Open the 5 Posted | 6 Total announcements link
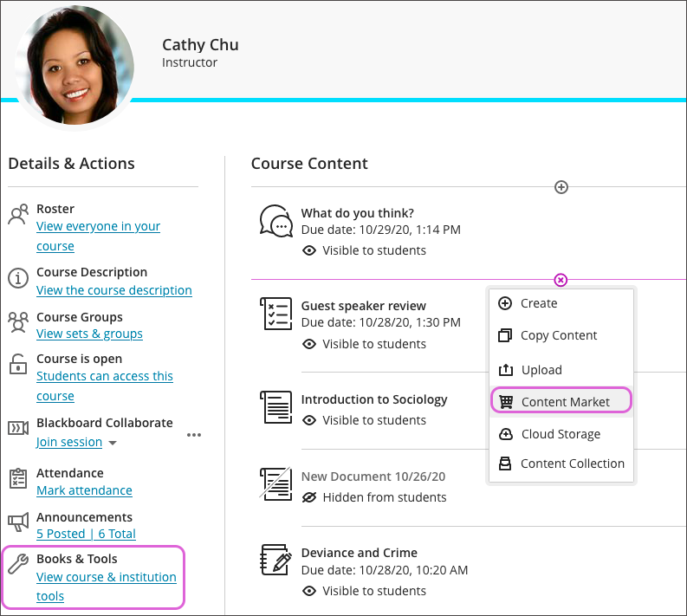This screenshot has width=687, height=616. [86, 534]
